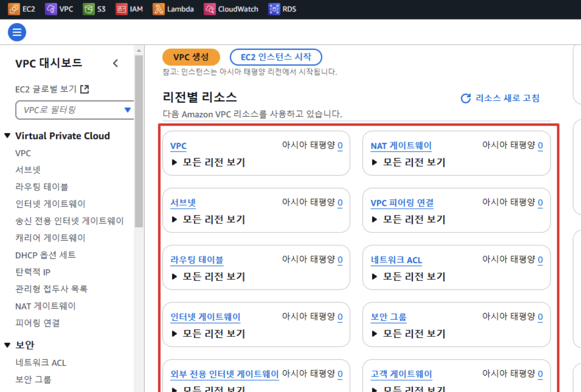
Task: Collapse the sidebar using the chevron toggle
Action: point(115,63)
